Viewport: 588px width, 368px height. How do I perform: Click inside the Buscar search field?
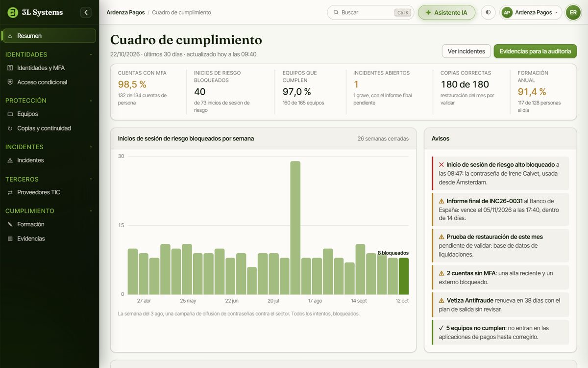click(x=370, y=12)
